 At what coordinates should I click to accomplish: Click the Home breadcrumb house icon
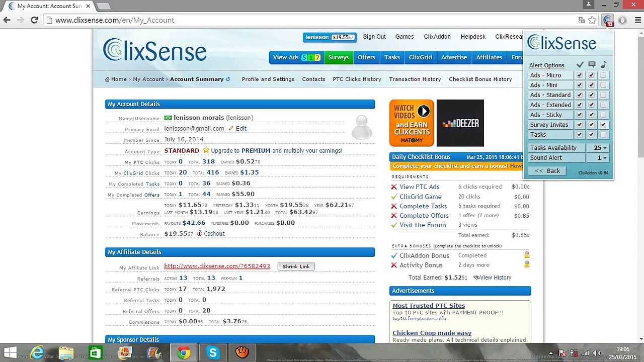[107, 79]
